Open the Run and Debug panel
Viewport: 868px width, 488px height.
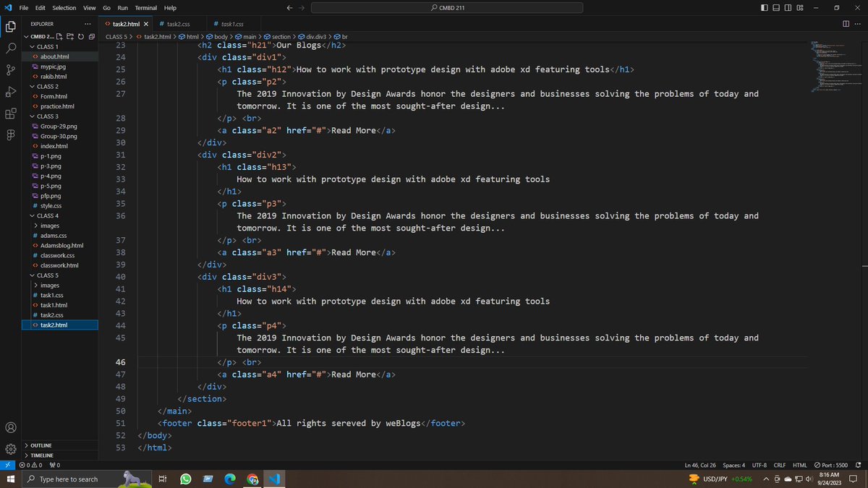(x=10, y=92)
